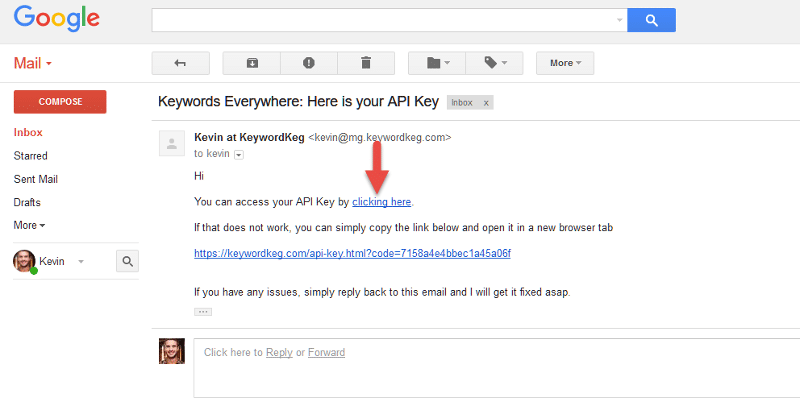Click the chat search magnifier button

[x=128, y=262]
